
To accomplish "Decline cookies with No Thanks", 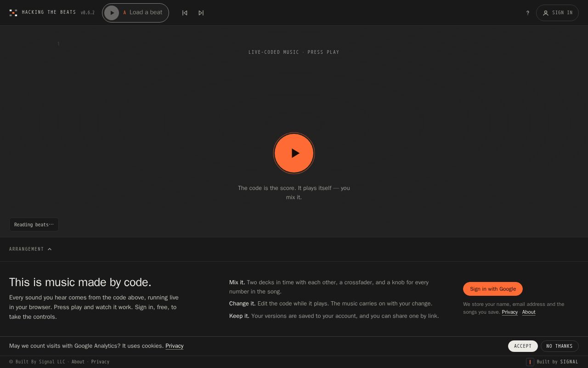I will (x=560, y=346).
